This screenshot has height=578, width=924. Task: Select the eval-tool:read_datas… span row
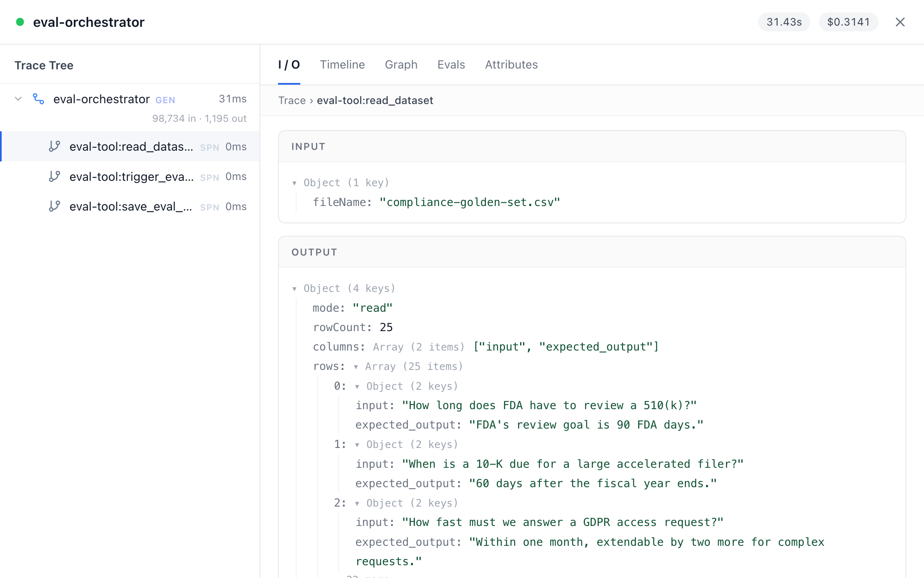130,147
